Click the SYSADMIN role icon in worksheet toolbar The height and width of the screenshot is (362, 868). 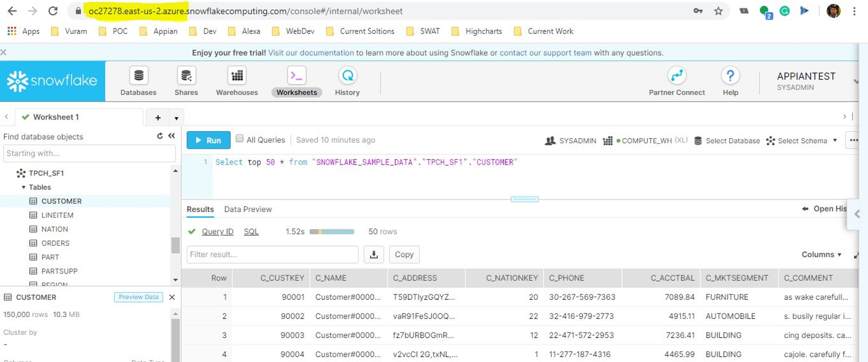pos(550,141)
